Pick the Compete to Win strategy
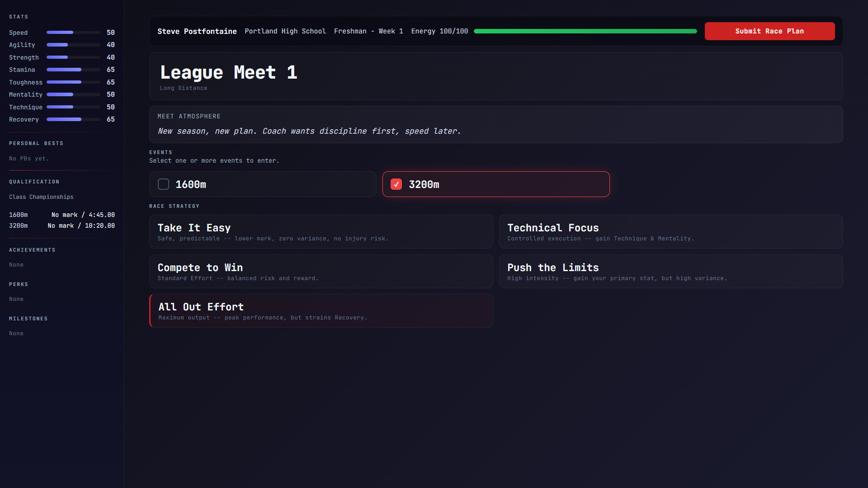 pos(321,272)
